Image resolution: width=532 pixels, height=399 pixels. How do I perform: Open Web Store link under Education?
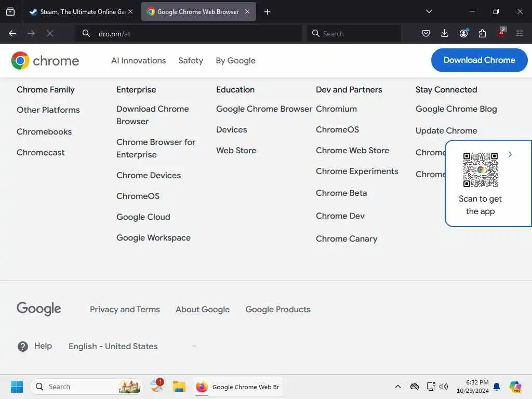click(x=236, y=150)
